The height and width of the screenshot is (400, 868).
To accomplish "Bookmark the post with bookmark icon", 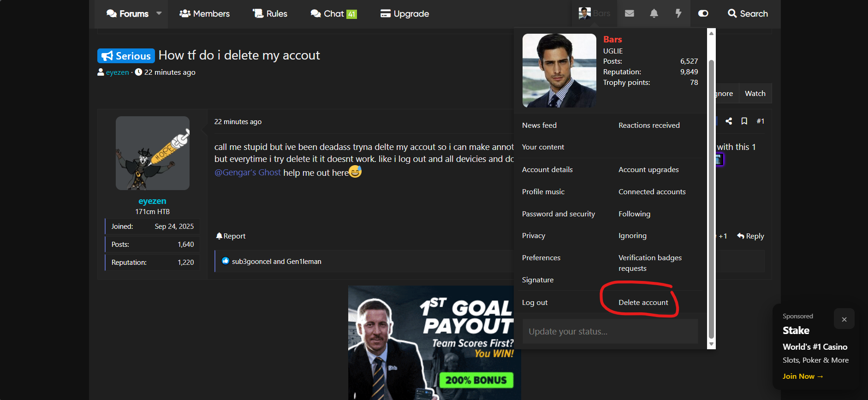I will (744, 121).
